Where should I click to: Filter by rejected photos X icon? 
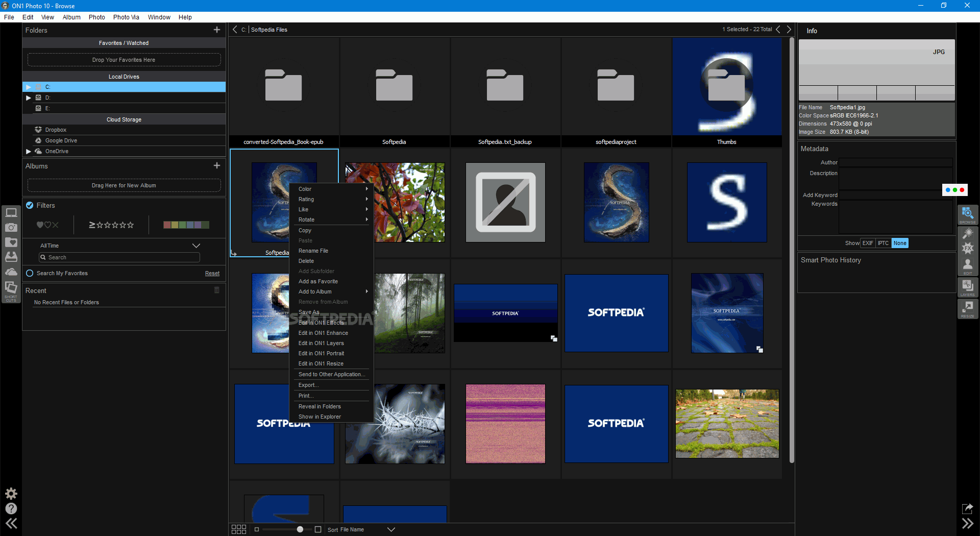pyautogui.click(x=55, y=225)
